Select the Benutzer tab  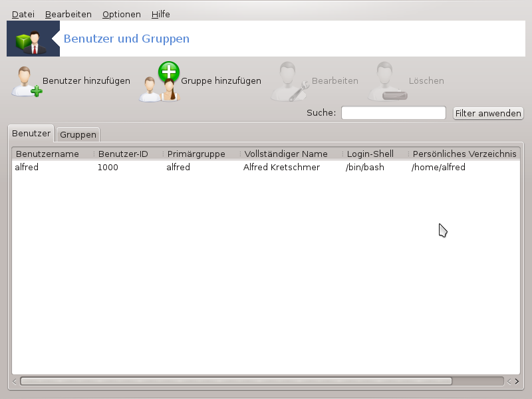(x=31, y=133)
